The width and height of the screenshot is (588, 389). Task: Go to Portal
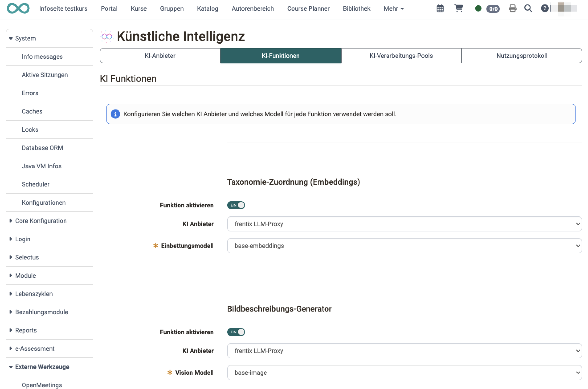(109, 8)
